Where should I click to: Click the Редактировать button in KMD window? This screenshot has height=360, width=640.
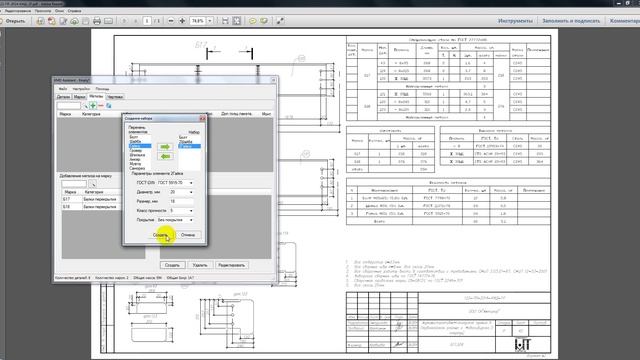click(231, 265)
